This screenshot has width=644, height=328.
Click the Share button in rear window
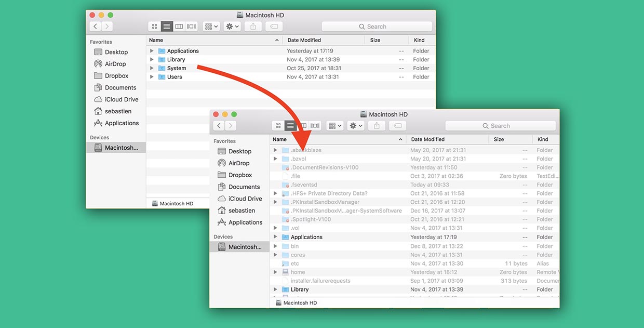[x=253, y=27]
